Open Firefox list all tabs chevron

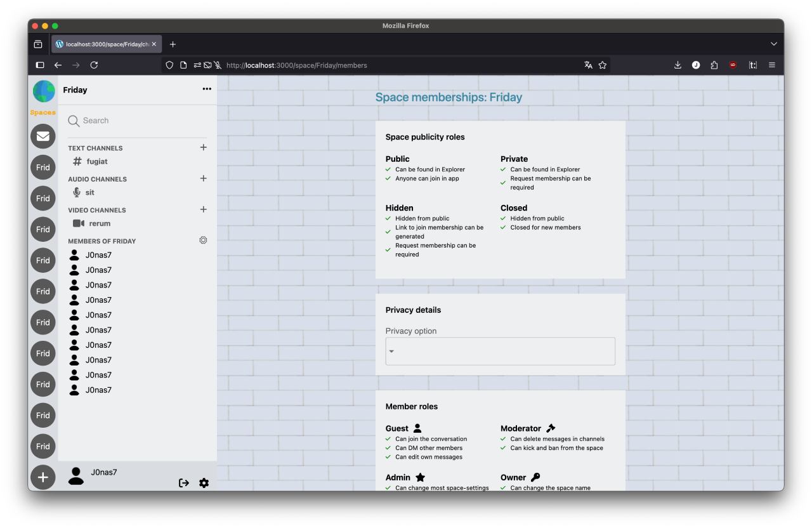point(773,44)
